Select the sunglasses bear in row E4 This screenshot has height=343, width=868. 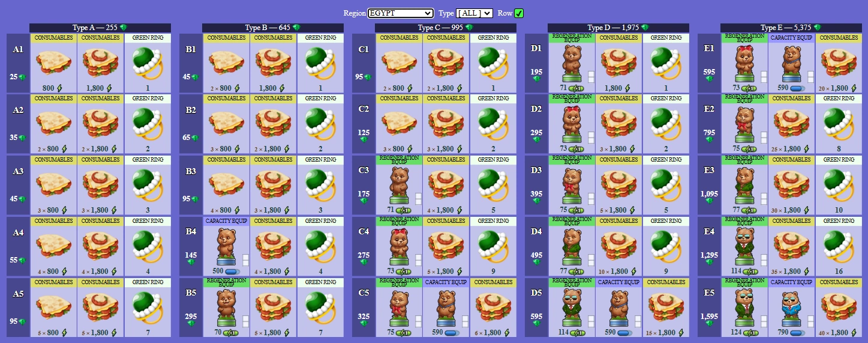[x=744, y=246]
